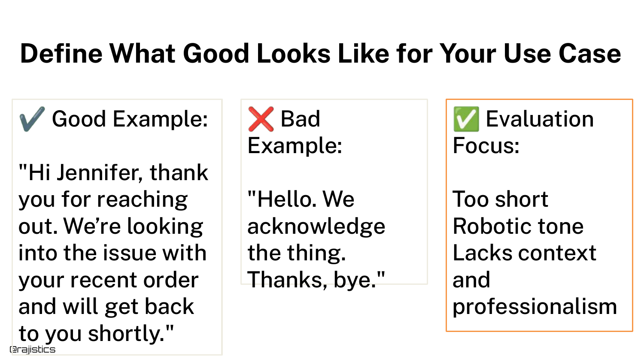The height and width of the screenshot is (362, 644).
Task: Click the "Thanks, bye." line
Action: [316, 280]
